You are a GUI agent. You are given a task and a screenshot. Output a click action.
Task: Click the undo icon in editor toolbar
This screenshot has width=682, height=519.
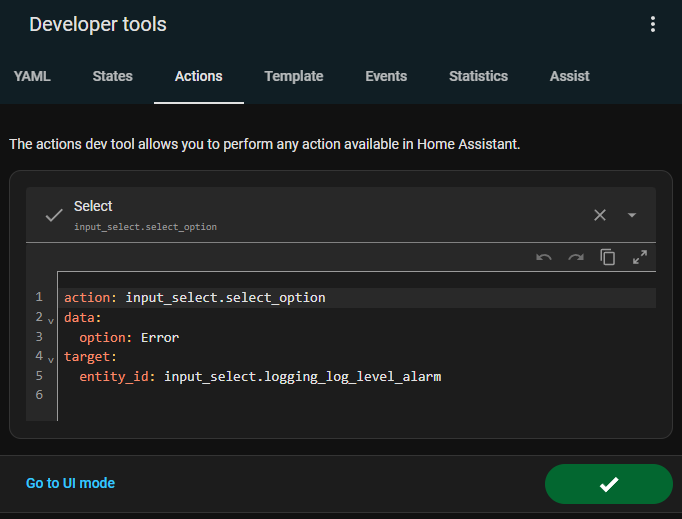[544, 257]
